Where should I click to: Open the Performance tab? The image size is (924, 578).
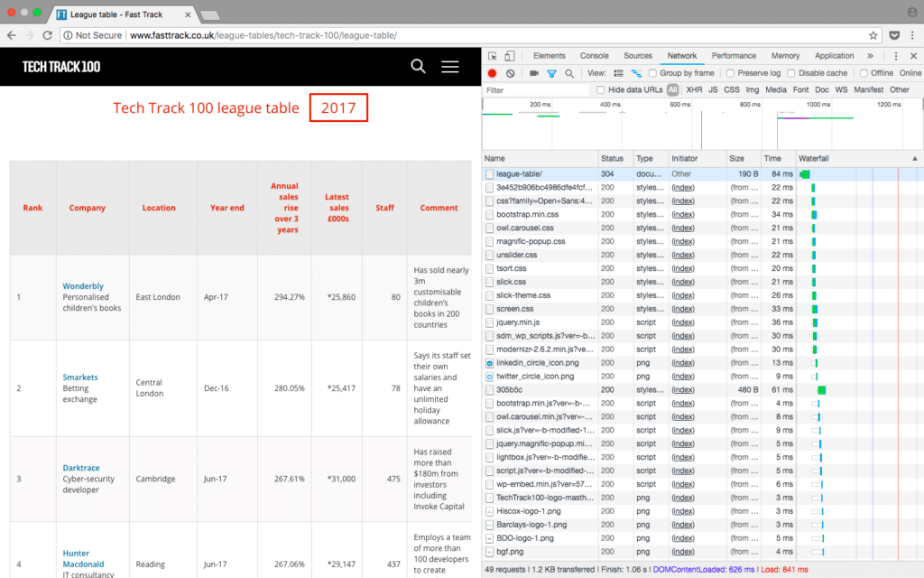[x=734, y=56]
